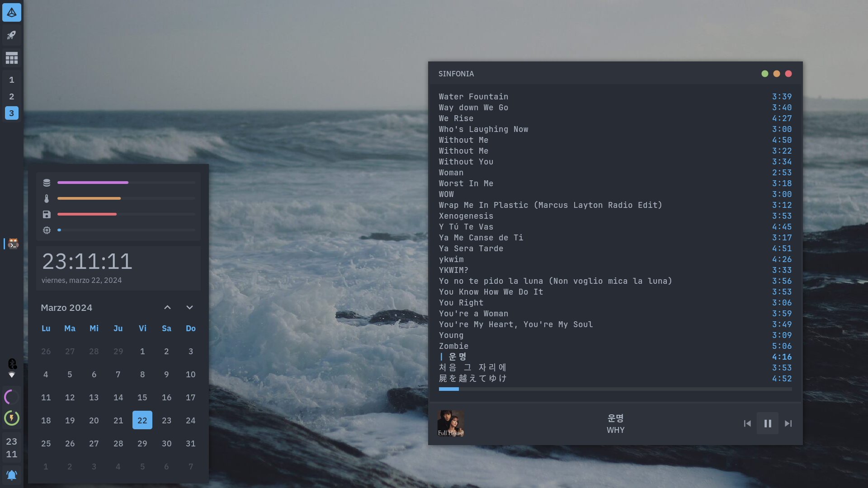This screenshot has height=488, width=868.
Task: Click the Arch-style logo menu icon
Action: pyautogui.click(x=12, y=12)
